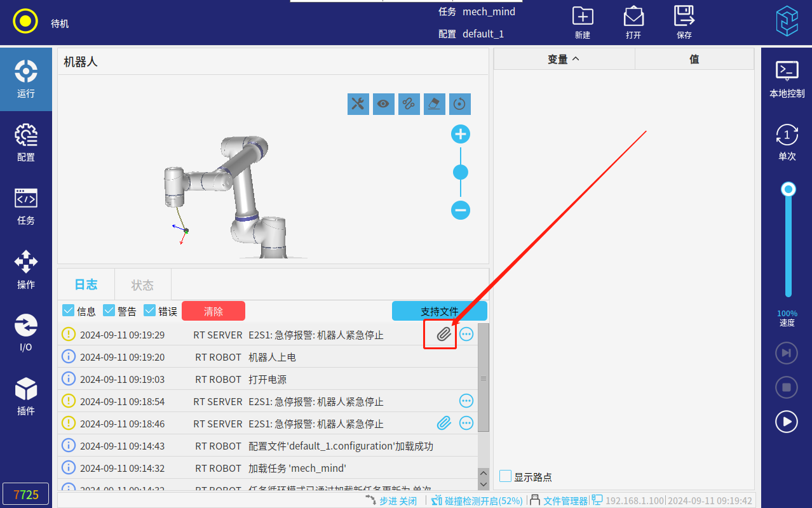Expand details of the 09:18:46 log entry

point(466,423)
